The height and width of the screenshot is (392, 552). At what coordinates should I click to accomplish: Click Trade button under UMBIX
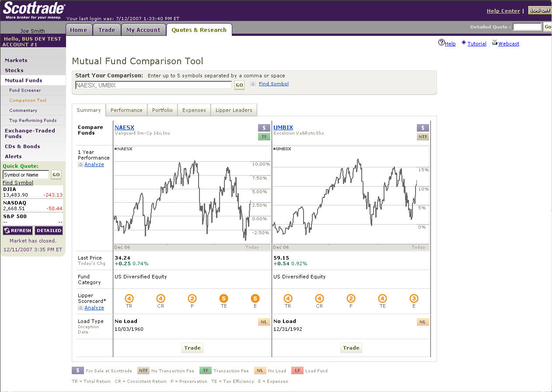[x=351, y=348]
